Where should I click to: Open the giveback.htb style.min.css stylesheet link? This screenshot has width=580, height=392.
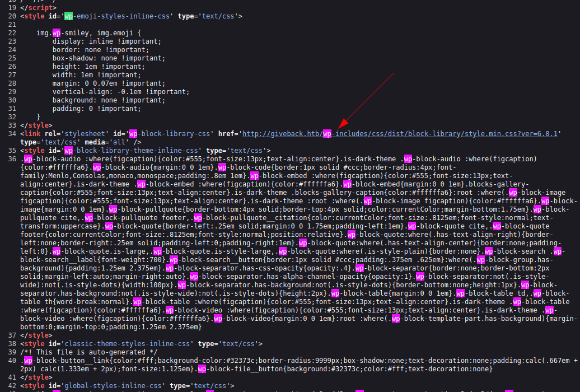400,134
